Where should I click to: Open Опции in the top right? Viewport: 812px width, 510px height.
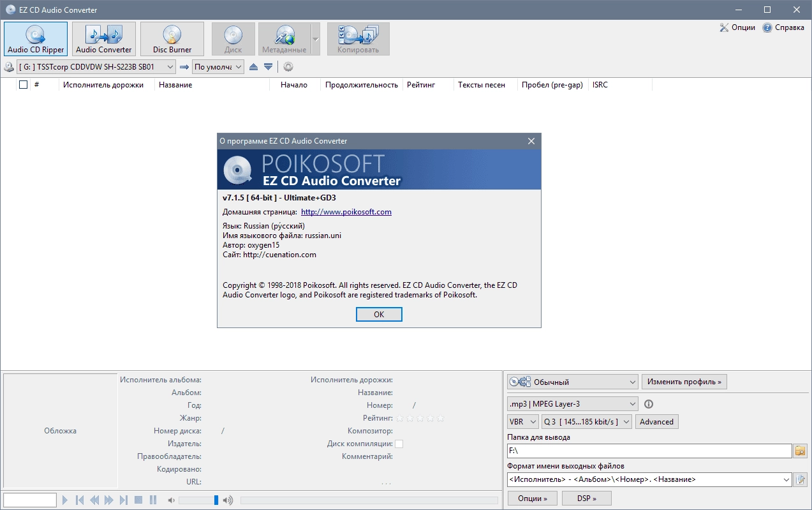[x=737, y=27]
